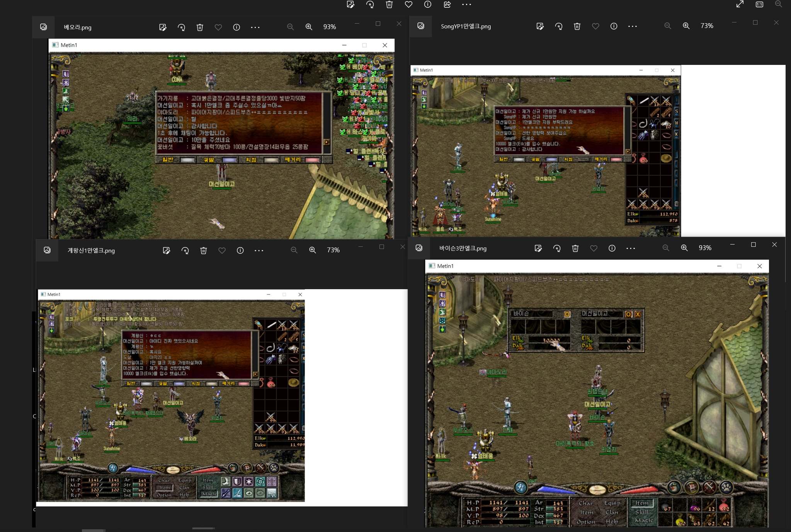Click the 73% zoom level in 계왕신1만엘크.png window
791x532 pixels.
(333, 250)
